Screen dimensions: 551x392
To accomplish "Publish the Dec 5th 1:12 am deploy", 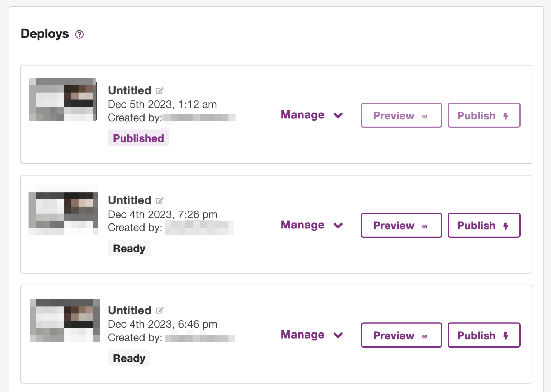I will 484,115.
